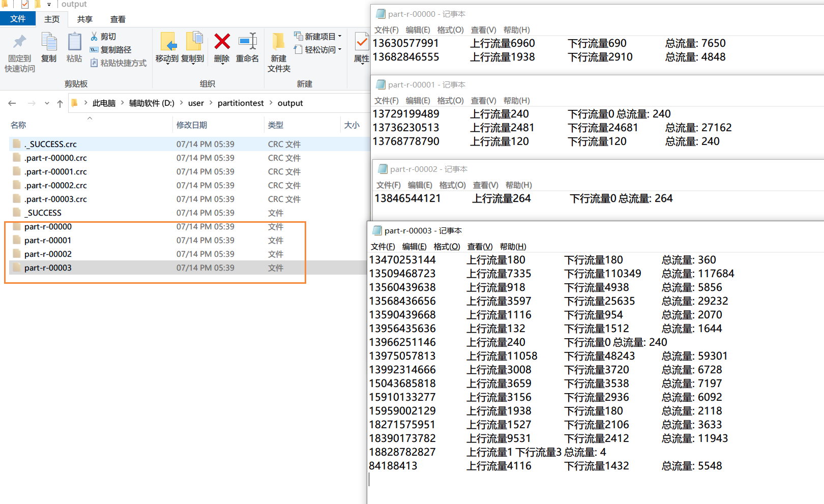Sort by 名称 column header
Viewport: 824px width, 504px height.
(x=18, y=125)
